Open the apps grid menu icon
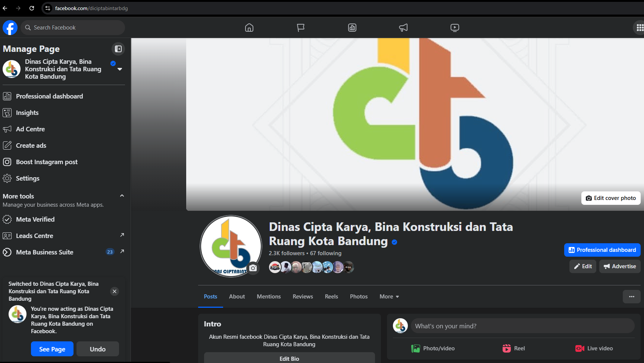 (x=640, y=28)
